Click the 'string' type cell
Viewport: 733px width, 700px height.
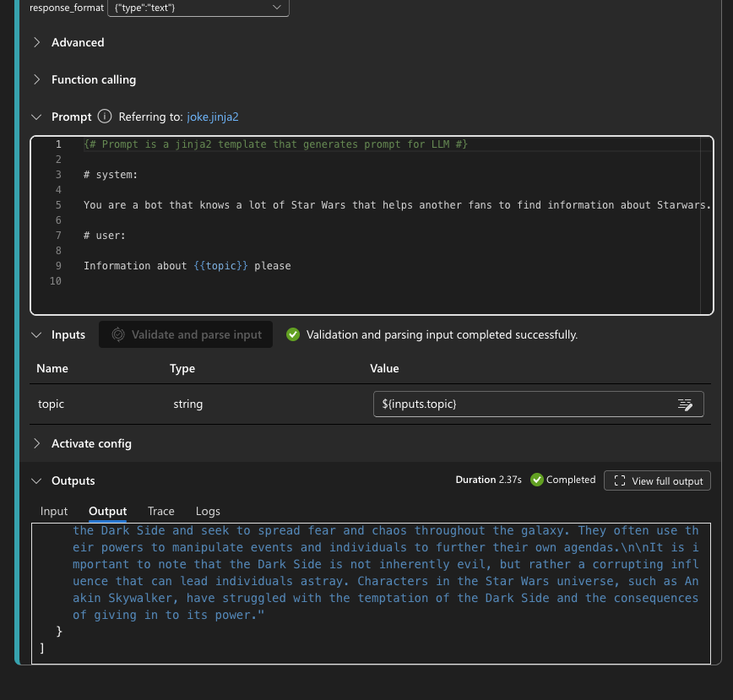coord(188,404)
